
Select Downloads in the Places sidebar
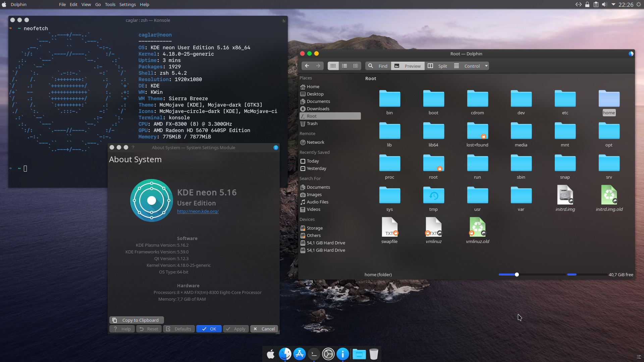tap(318, 109)
